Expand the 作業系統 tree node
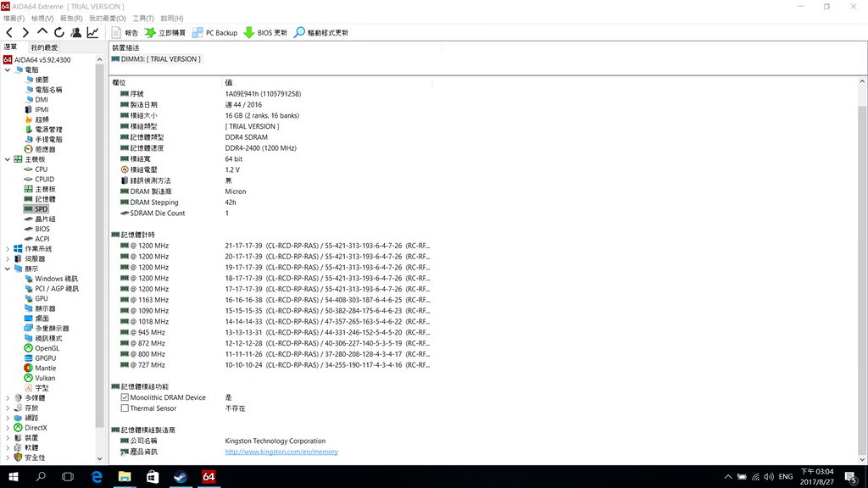 click(8, 249)
